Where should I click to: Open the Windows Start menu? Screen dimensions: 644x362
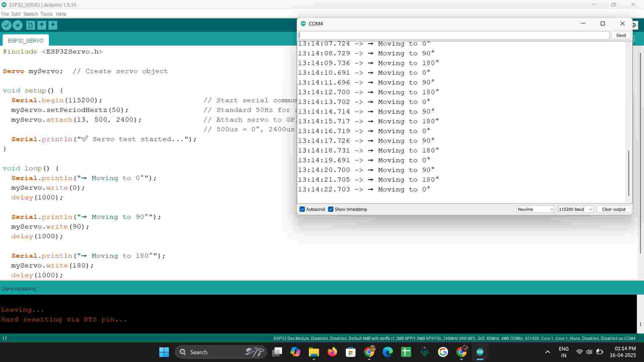164,352
